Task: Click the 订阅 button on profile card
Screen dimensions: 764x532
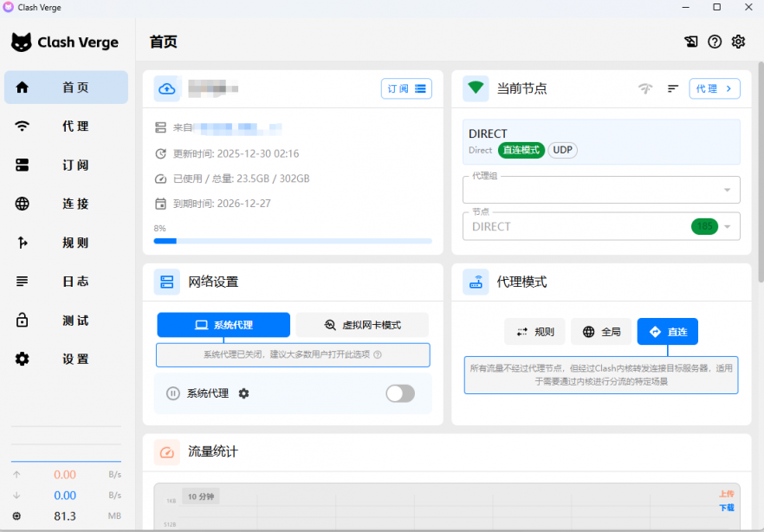Action: pos(406,88)
